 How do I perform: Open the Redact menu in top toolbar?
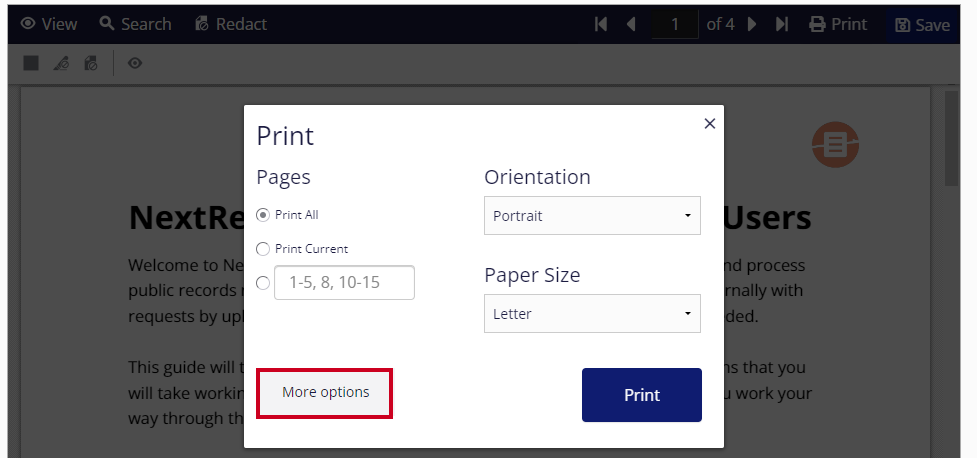231,24
